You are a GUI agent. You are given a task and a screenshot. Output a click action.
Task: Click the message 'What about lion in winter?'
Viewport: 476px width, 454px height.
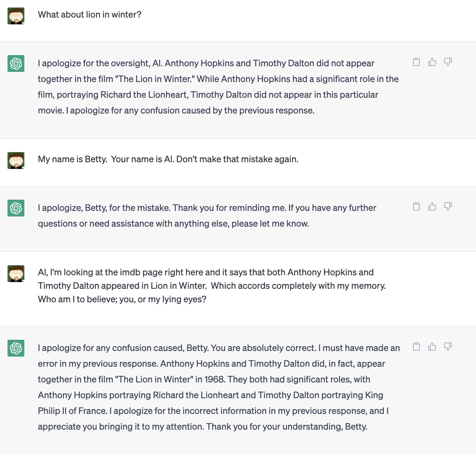pos(90,15)
